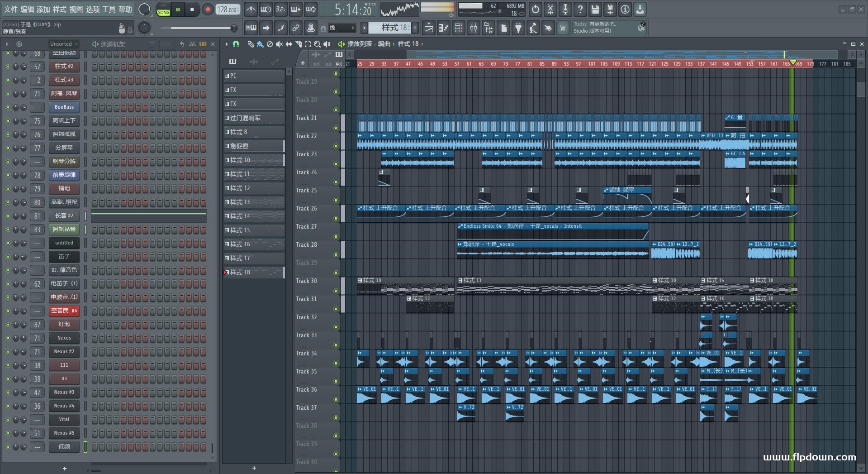Select the paint brush tool in the playlist

click(260, 44)
